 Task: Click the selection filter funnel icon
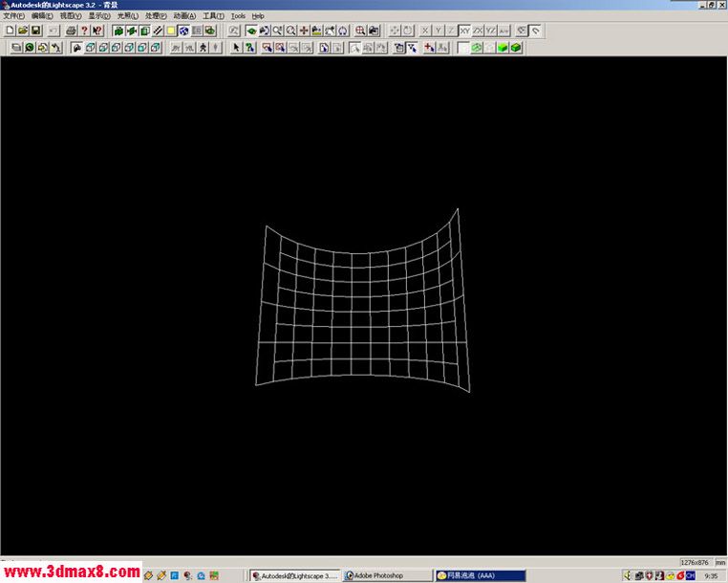pyautogui.click(x=412, y=48)
